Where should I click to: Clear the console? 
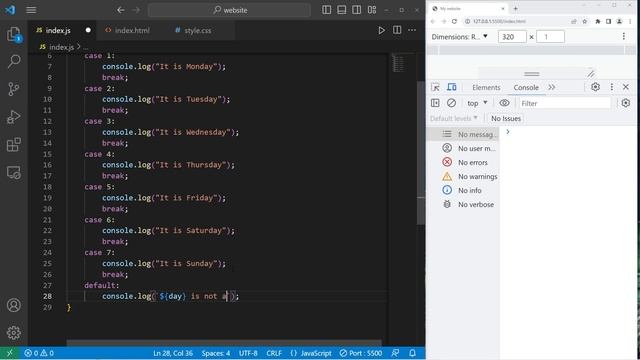[451, 103]
